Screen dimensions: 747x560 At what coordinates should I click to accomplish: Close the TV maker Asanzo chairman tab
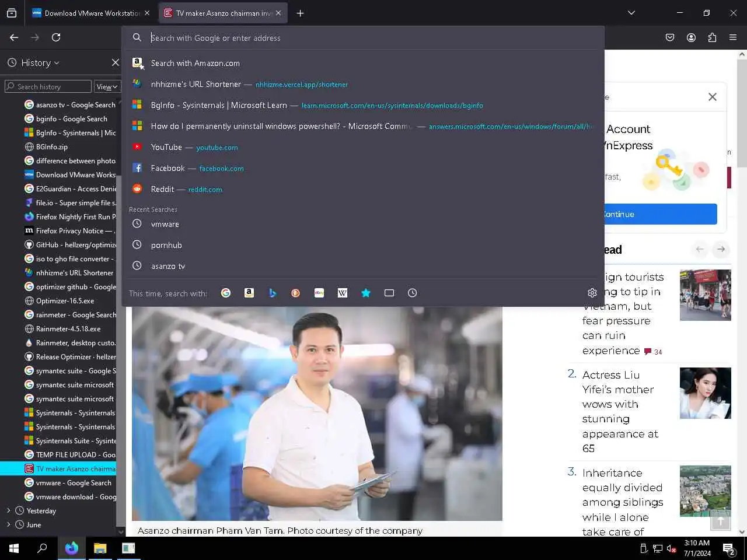point(278,13)
